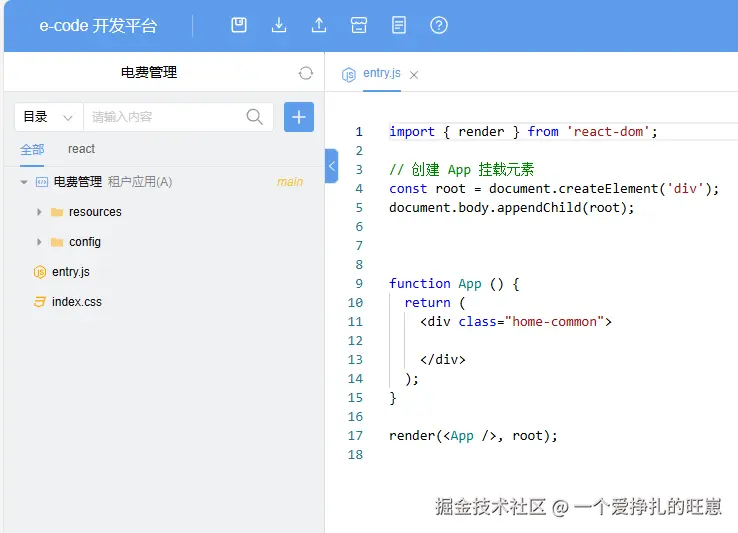Click the document.body.appendChild(root) line

point(512,208)
